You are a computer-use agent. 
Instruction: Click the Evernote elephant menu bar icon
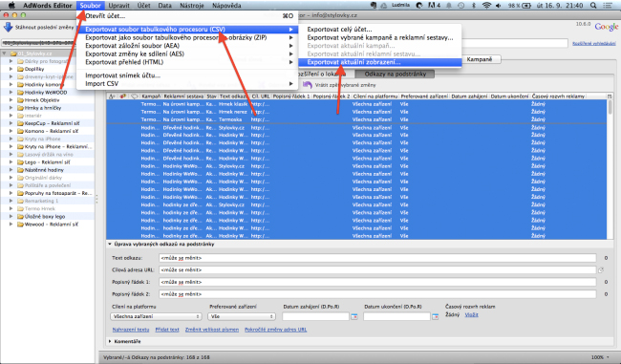click(373, 6)
